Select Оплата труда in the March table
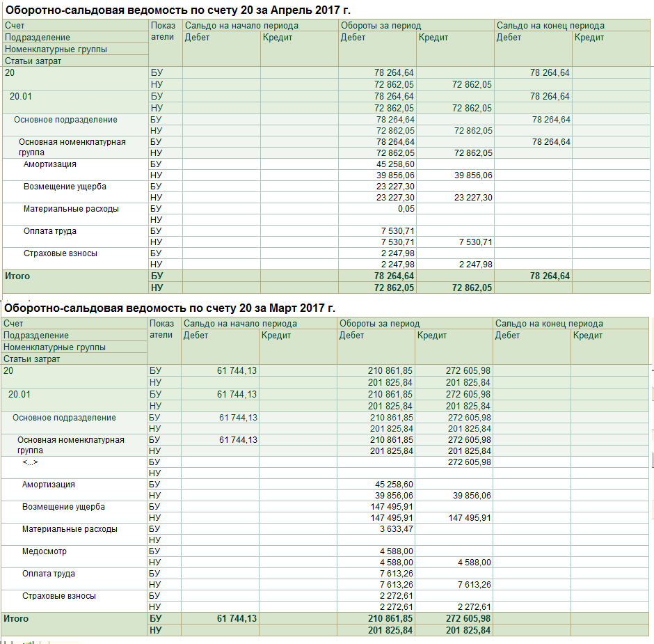The height and width of the screenshot is (644, 654). coord(49,574)
